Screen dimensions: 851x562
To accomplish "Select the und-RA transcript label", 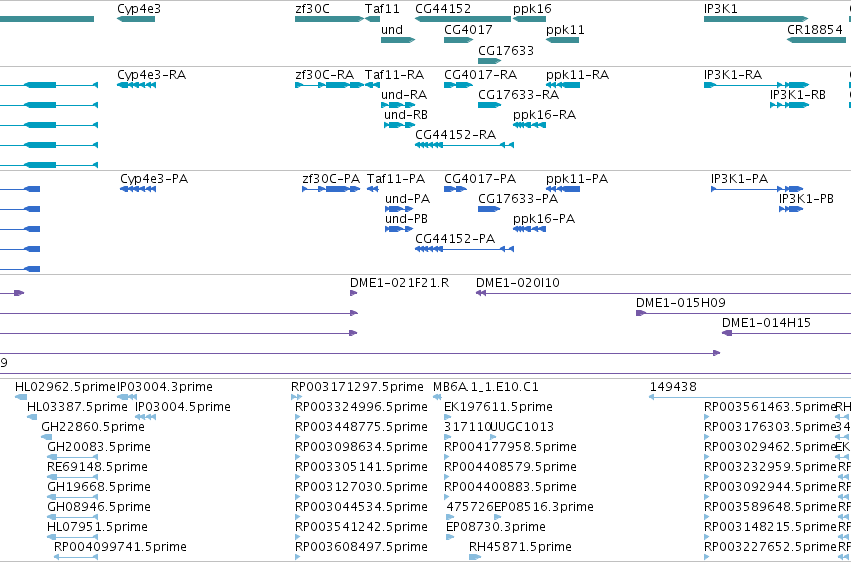I will click(404, 94).
